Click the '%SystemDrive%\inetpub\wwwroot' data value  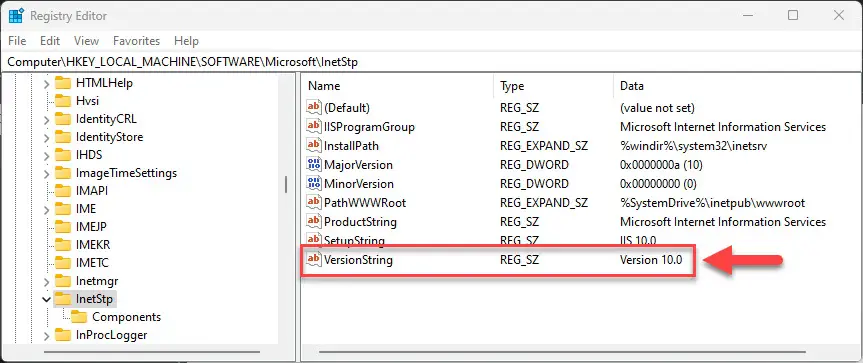coord(713,203)
